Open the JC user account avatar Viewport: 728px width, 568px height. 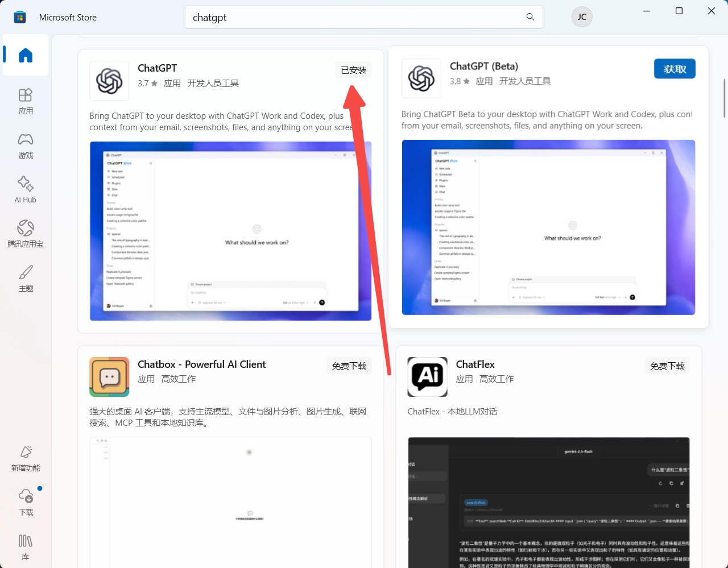coord(582,16)
